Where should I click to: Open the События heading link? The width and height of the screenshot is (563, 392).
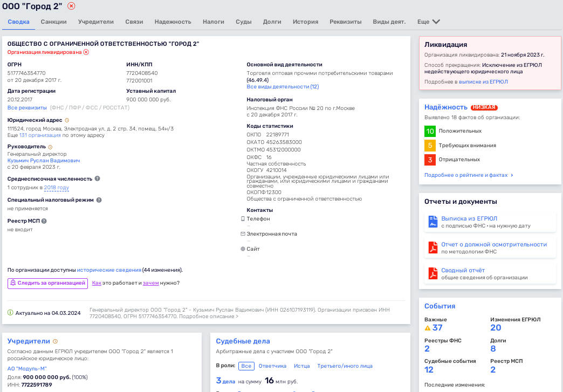tap(440, 306)
